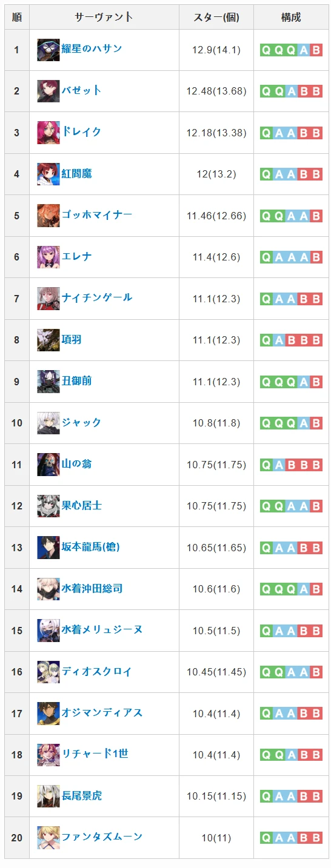Select the 項羽 portrait icon
331x868 pixels.
pos(48,340)
